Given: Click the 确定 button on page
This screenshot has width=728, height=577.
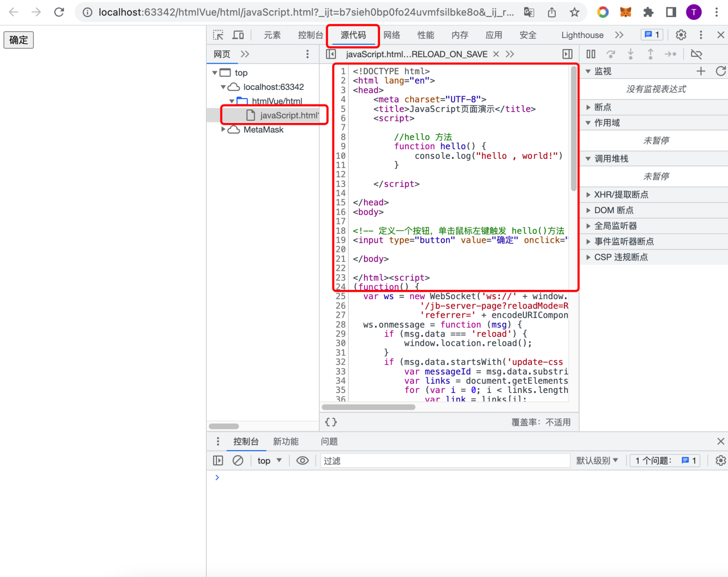Looking at the screenshot, I should pos(18,40).
